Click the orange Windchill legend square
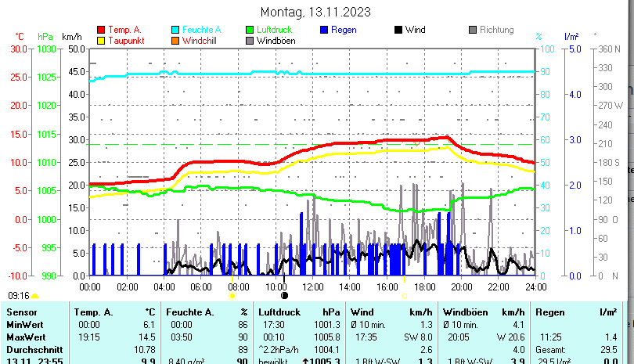Image resolution: width=634 pixels, height=364 pixels. click(175, 40)
